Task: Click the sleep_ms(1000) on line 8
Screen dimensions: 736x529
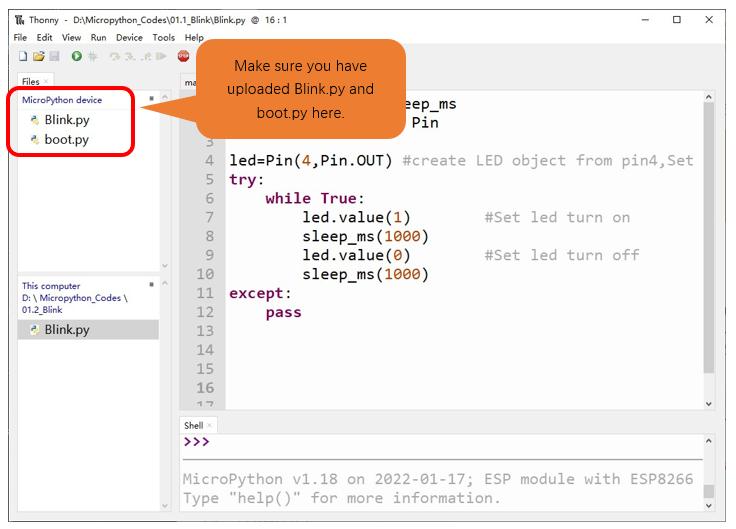Action: point(366,236)
